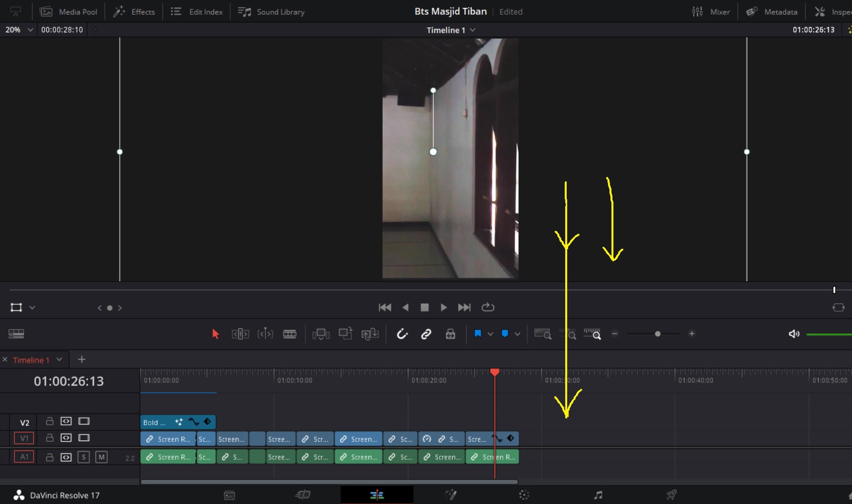Disable the V1 video track
Screen dimensions: 852x504
[x=84, y=438]
